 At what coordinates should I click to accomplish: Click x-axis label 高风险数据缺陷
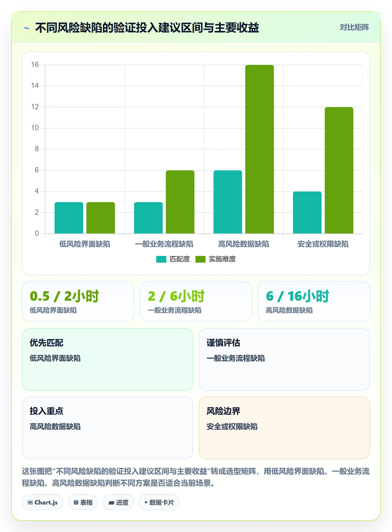[244, 244]
